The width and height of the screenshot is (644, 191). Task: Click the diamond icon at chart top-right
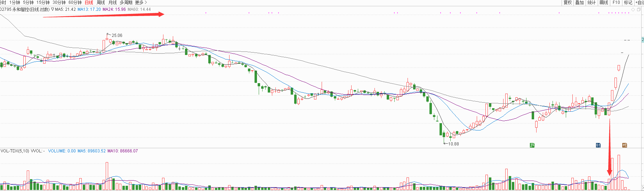point(633,9)
